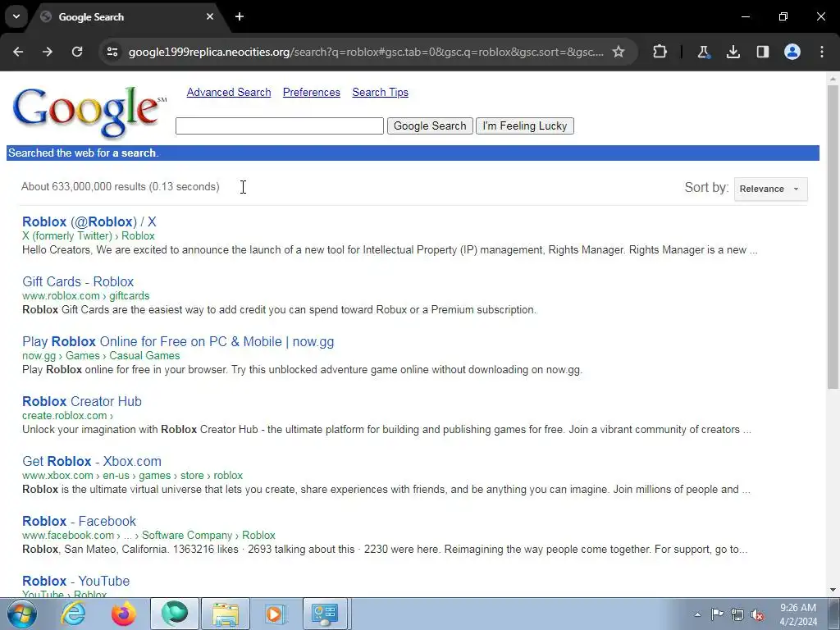Click the About 633,000,000 results text
Screen dimensions: 840x630
tap(120, 186)
